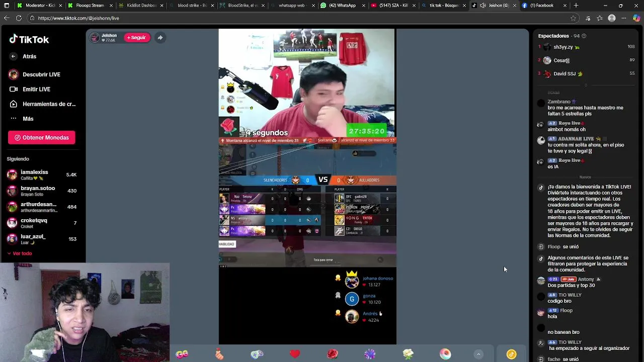The height and width of the screenshot is (362, 644).
Task: Send the finger heart gift
Action: [x=219, y=354]
